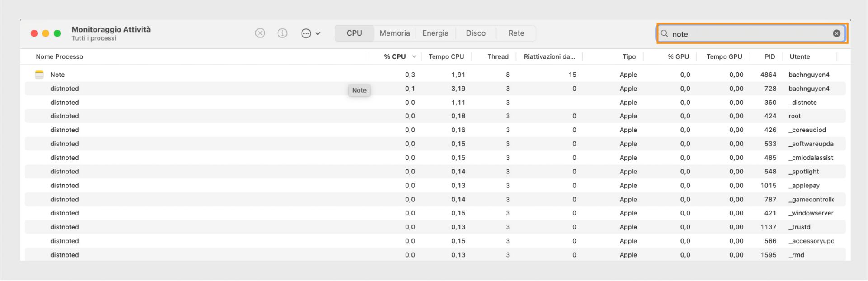Show the Rete tab
The width and height of the screenshot is (868, 281).
click(x=516, y=33)
